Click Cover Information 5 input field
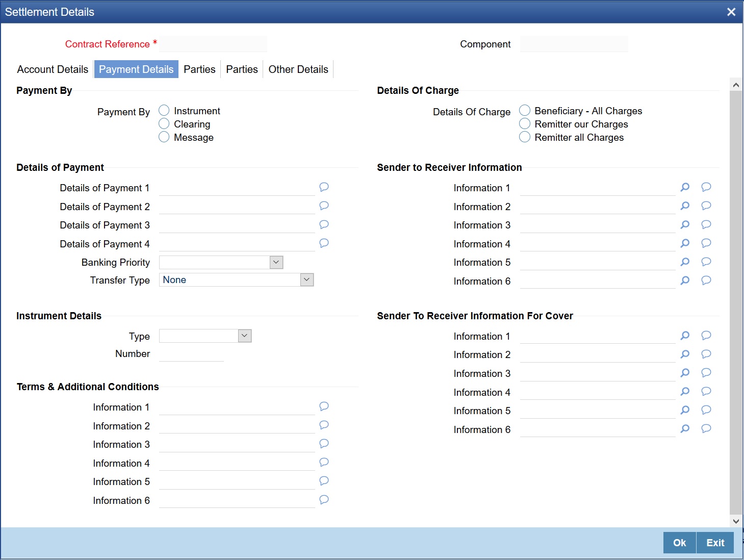The image size is (744, 560). 598,411
